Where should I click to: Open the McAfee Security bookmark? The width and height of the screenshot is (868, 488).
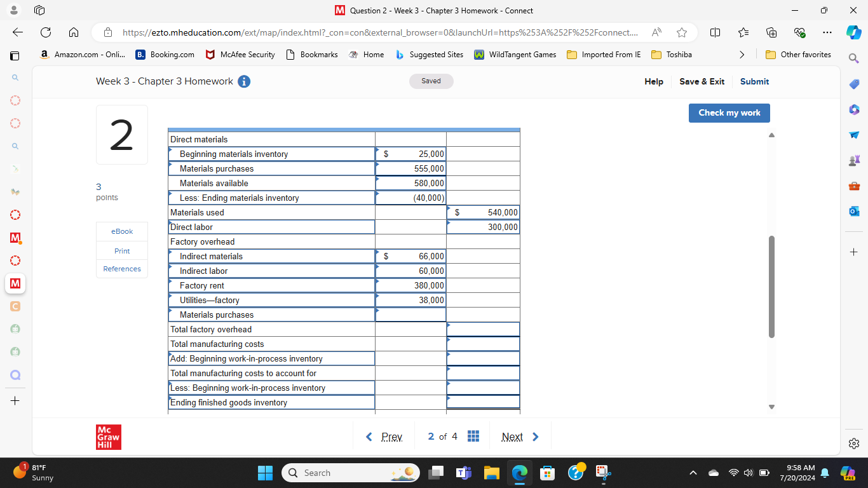(240, 55)
